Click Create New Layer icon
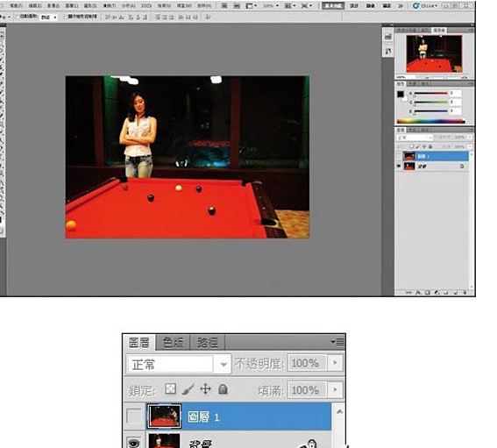The width and height of the screenshot is (497, 448). click(456, 293)
